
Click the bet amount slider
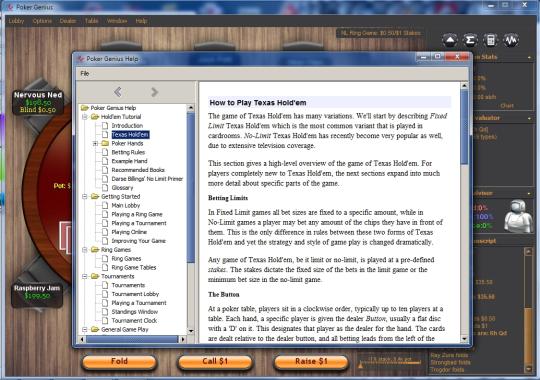click(389, 362)
